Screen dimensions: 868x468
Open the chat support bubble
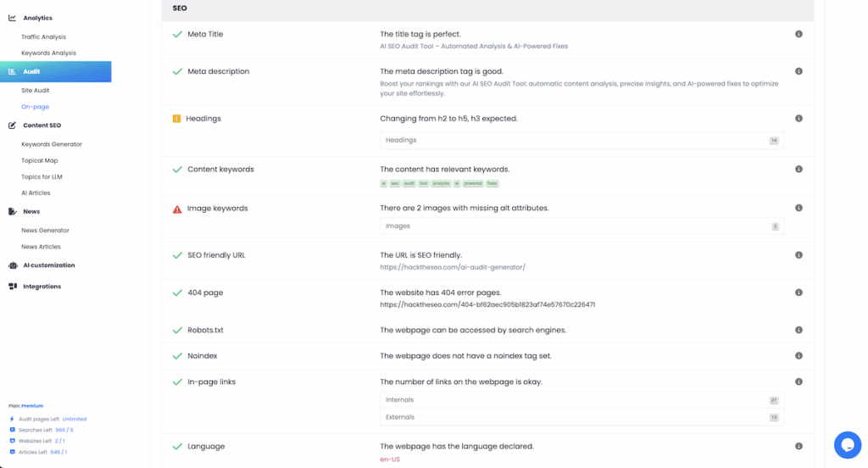pos(848,445)
